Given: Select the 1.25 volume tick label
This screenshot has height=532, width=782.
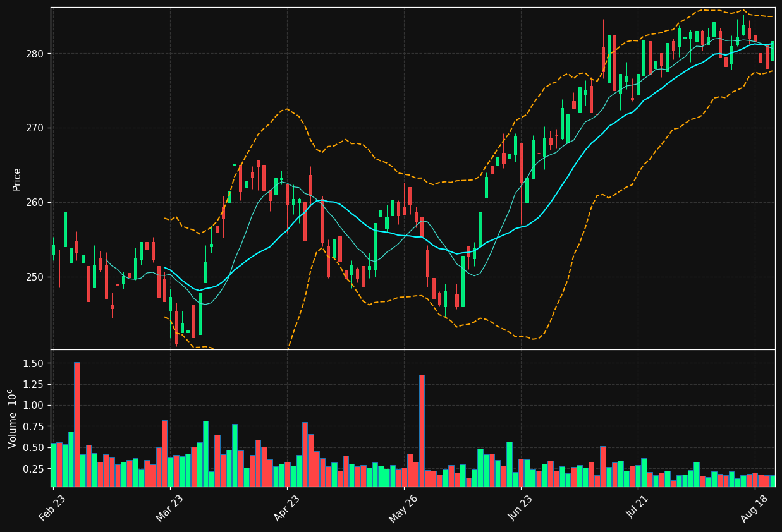Looking at the screenshot, I should click(33, 385).
